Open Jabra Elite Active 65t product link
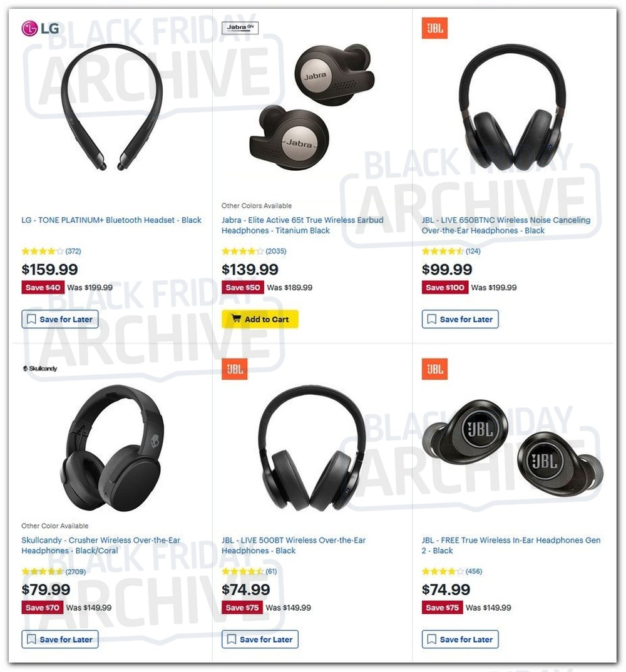626x672 pixels. click(x=302, y=225)
